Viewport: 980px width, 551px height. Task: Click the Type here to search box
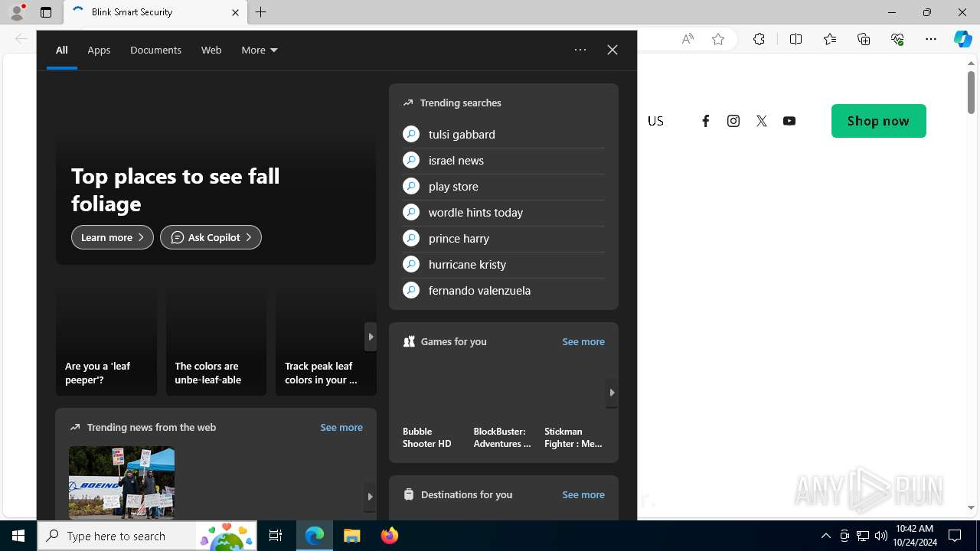[x=147, y=536]
